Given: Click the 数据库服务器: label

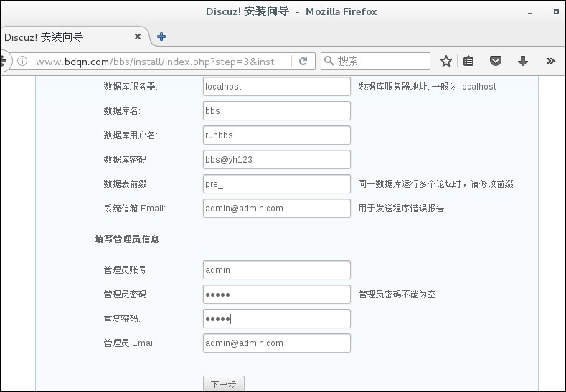Looking at the screenshot, I should tap(131, 87).
